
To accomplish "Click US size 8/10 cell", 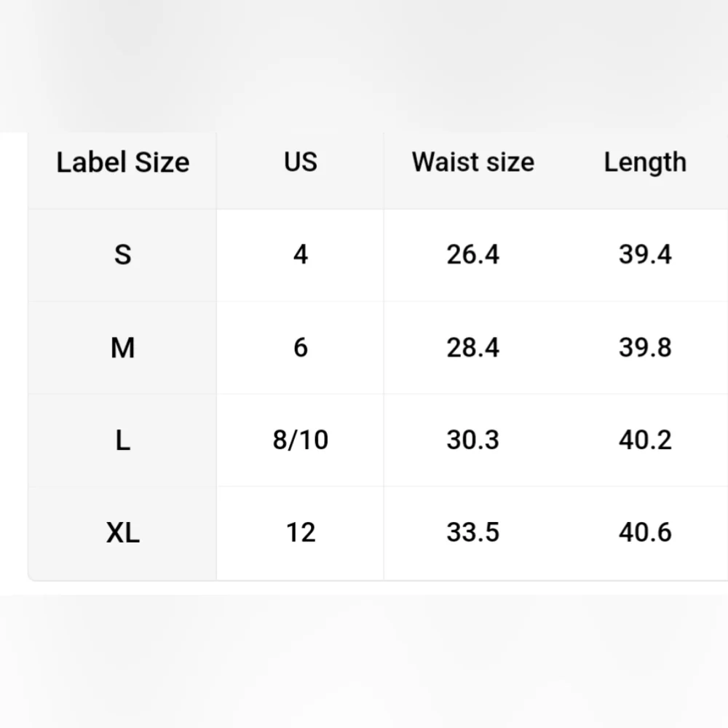I will (301, 440).
